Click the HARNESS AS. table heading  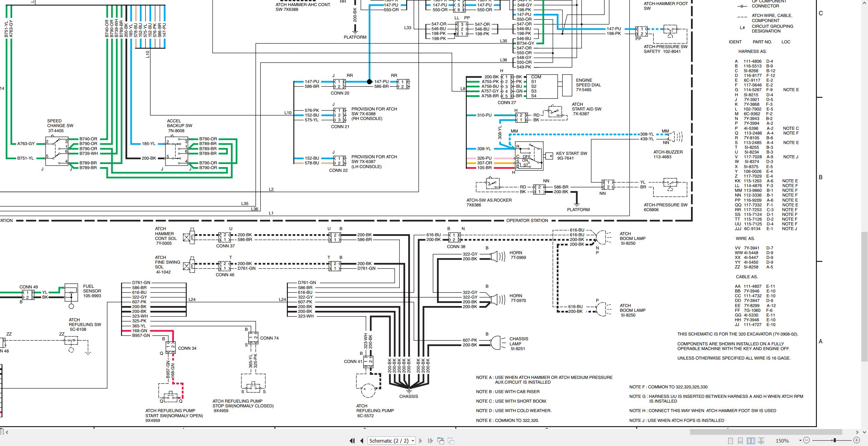click(x=752, y=52)
